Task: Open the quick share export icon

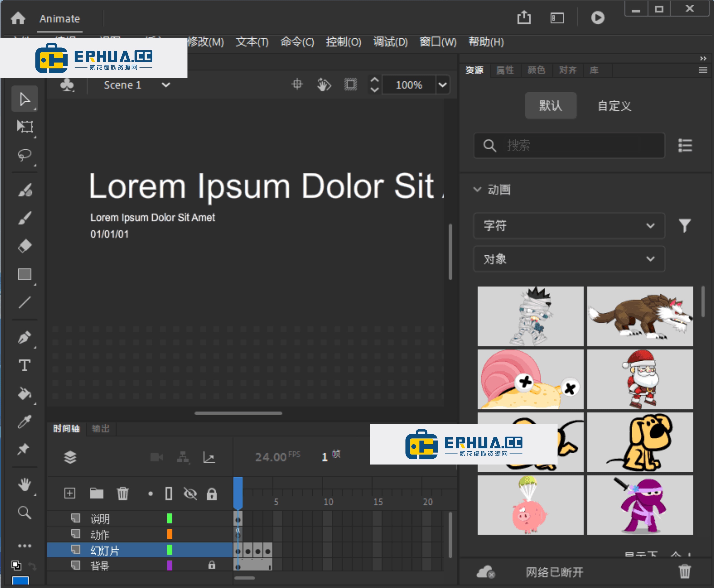Action: pos(524,17)
